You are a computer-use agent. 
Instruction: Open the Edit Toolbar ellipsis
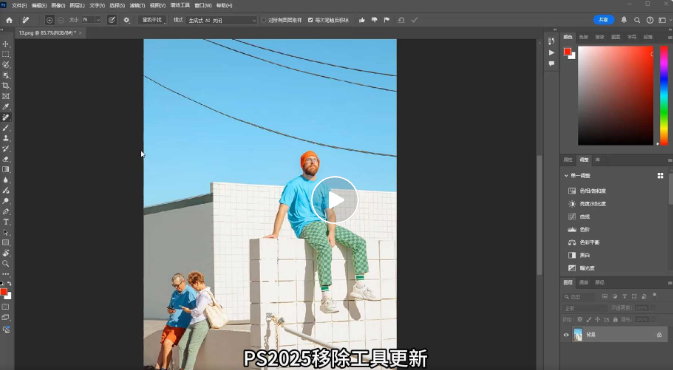pos(6,274)
